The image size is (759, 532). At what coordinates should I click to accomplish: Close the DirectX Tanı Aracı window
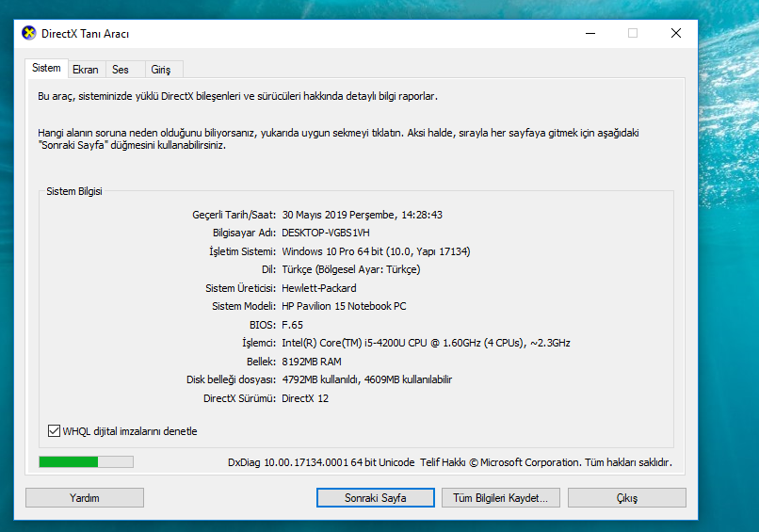tap(676, 33)
